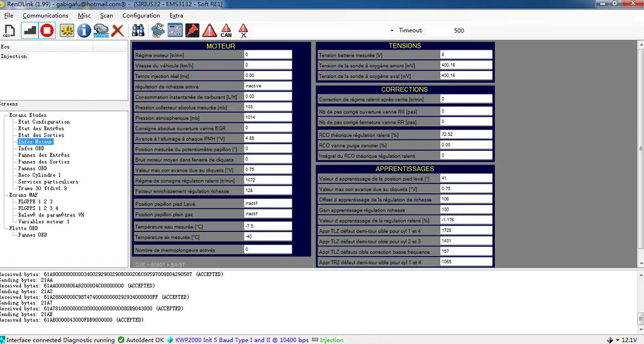Viewport: 644px width, 344px height.
Task: Click the Pression atmospherique value 1014
Action: (x=268, y=118)
